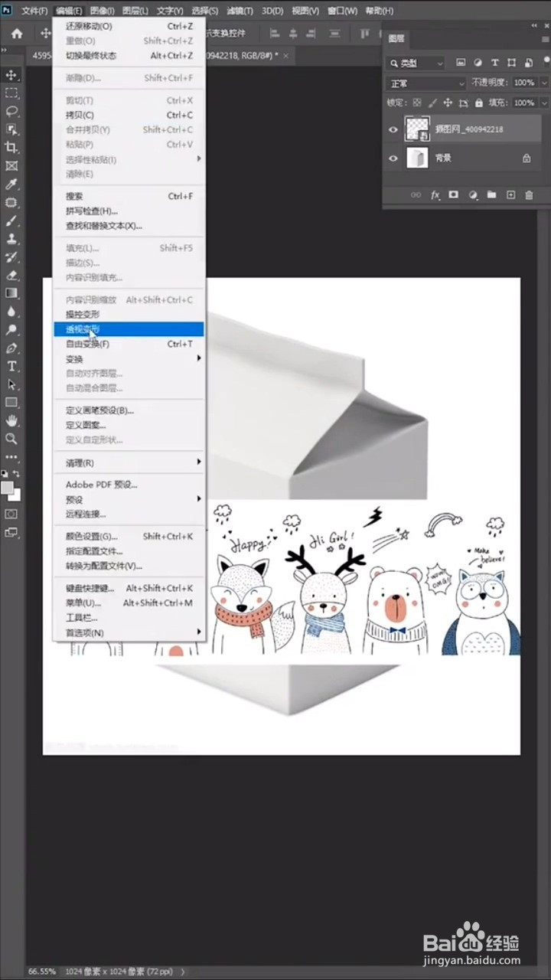Click the 摄图网 layer thumbnail
This screenshot has height=980, width=551.
pyautogui.click(x=416, y=129)
